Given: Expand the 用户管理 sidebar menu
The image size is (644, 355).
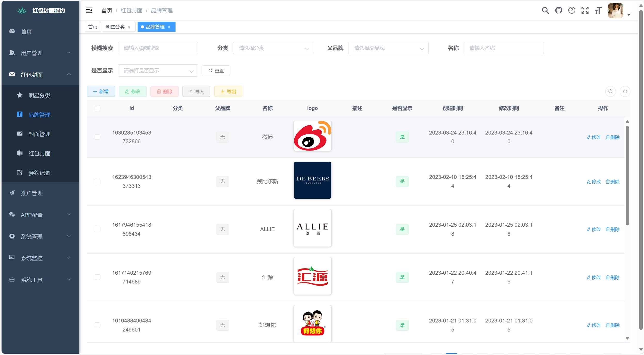Looking at the screenshot, I should 40,53.
